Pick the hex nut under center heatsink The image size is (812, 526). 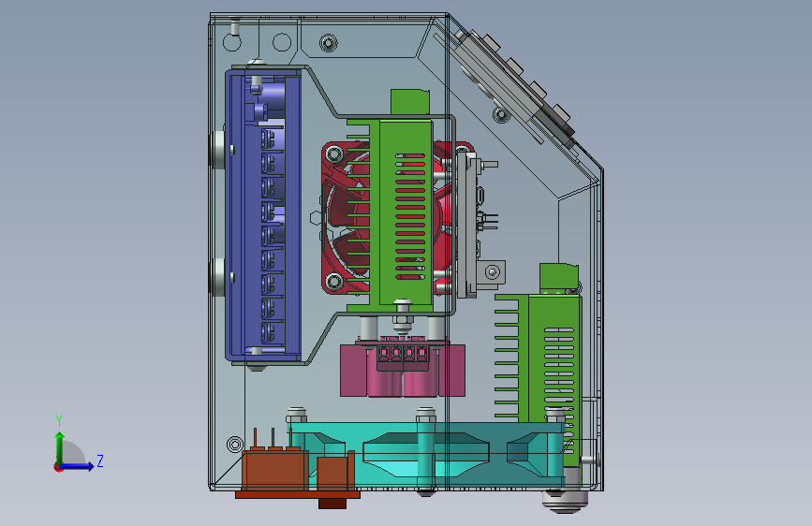[x=403, y=321]
